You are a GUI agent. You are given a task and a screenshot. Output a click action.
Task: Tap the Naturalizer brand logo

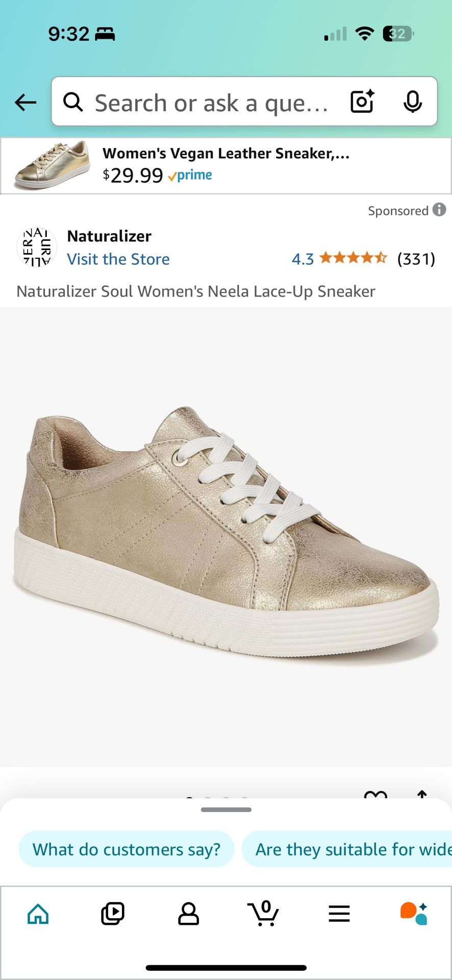coord(37,248)
